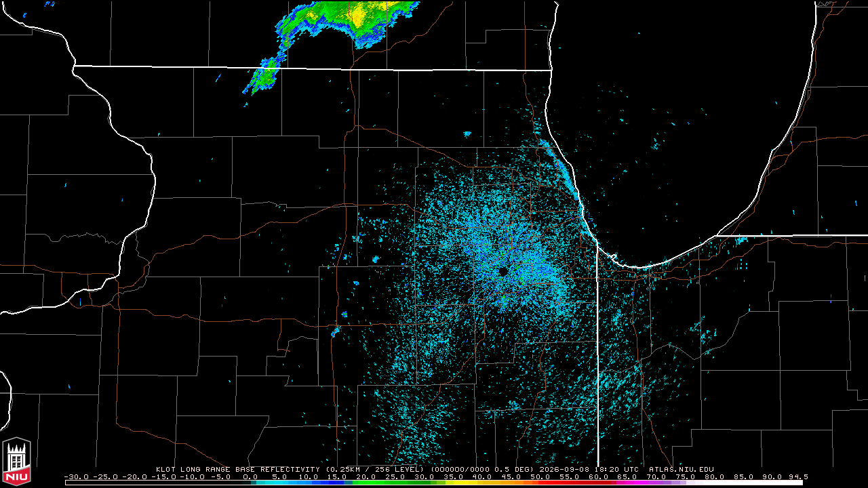Image resolution: width=868 pixels, height=488 pixels.
Task: Click the 18:20 UTC timestamp
Action: tap(618, 469)
